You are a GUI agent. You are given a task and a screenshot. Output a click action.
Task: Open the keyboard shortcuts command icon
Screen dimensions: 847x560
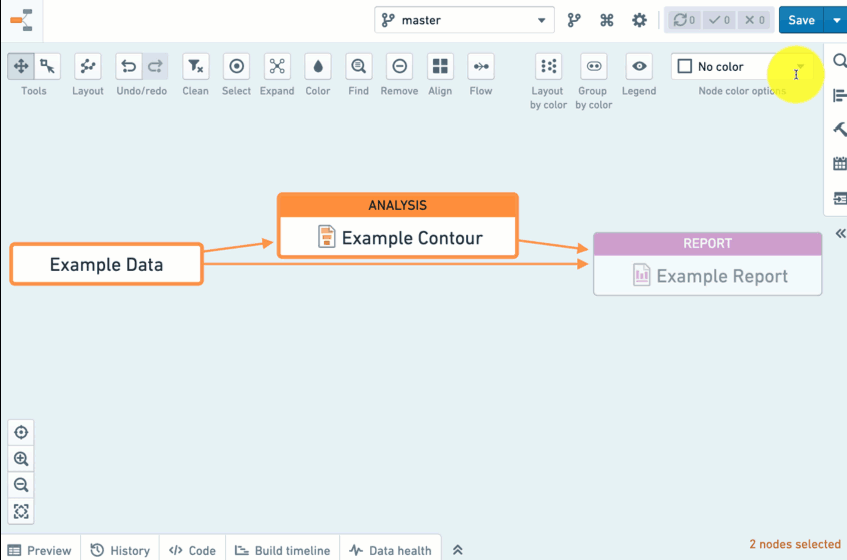tap(607, 21)
